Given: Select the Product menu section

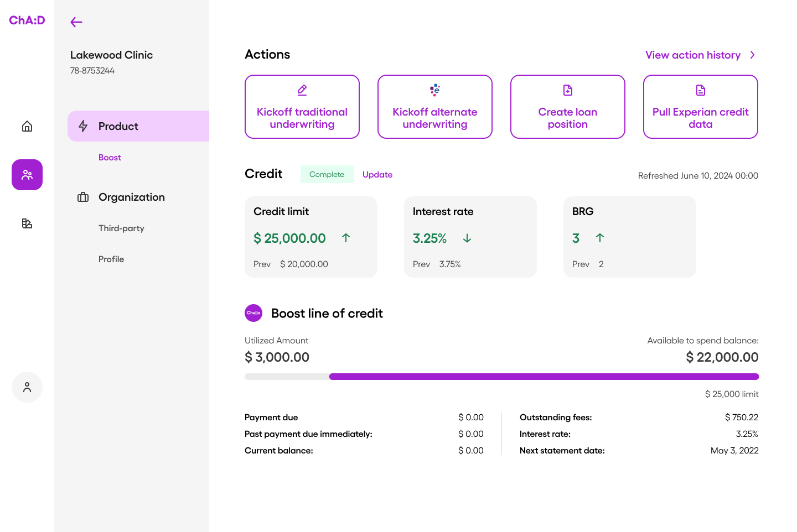Looking at the screenshot, I should click(x=138, y=126).
